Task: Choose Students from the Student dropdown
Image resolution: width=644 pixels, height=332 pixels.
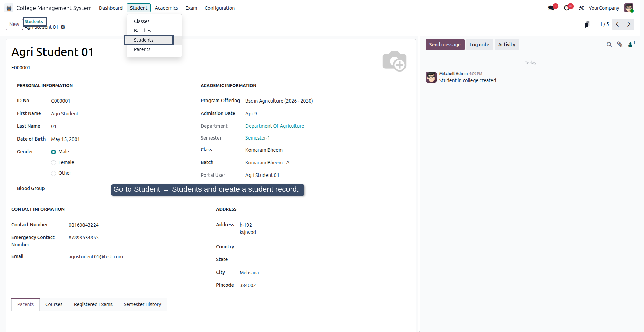Action: point(154,40)
